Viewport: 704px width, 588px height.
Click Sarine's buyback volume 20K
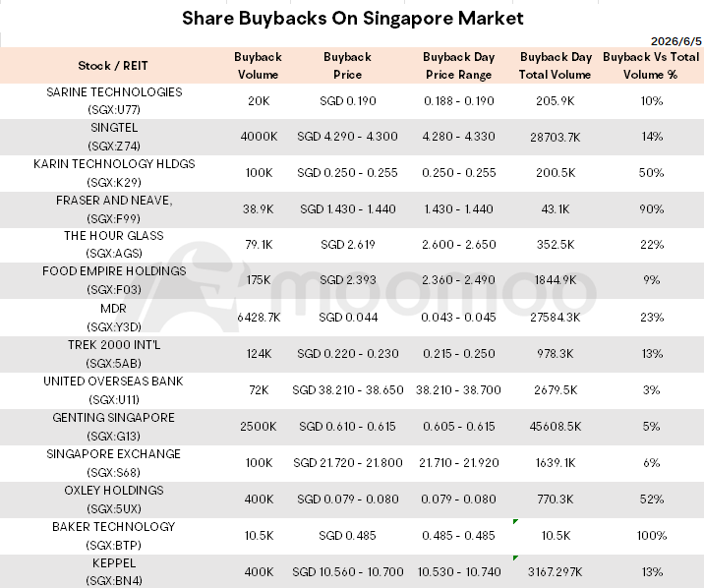coord(259,101)
